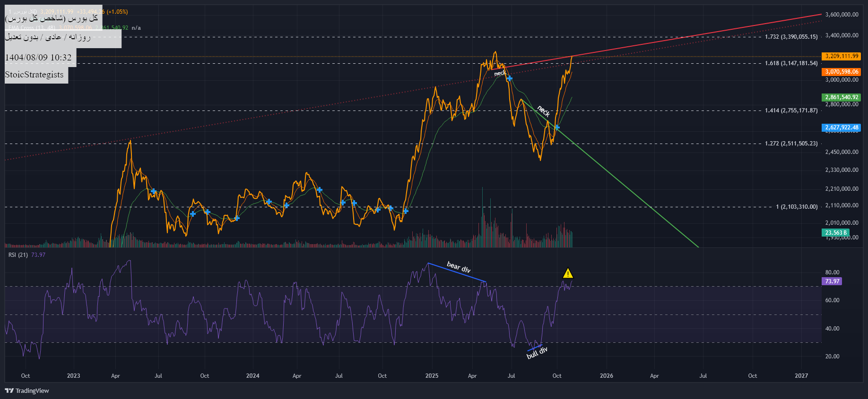The width and height of the screenshot is (868, 399).
Task: Click the purple 73.97 RSI axis label
Action: (x=832, y=281)
